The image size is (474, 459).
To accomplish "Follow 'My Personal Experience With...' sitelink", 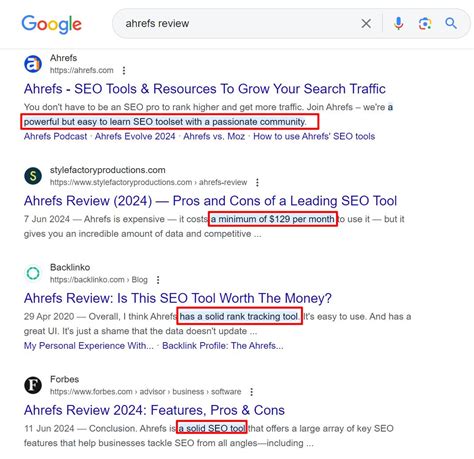I will [x=89, y=346].
